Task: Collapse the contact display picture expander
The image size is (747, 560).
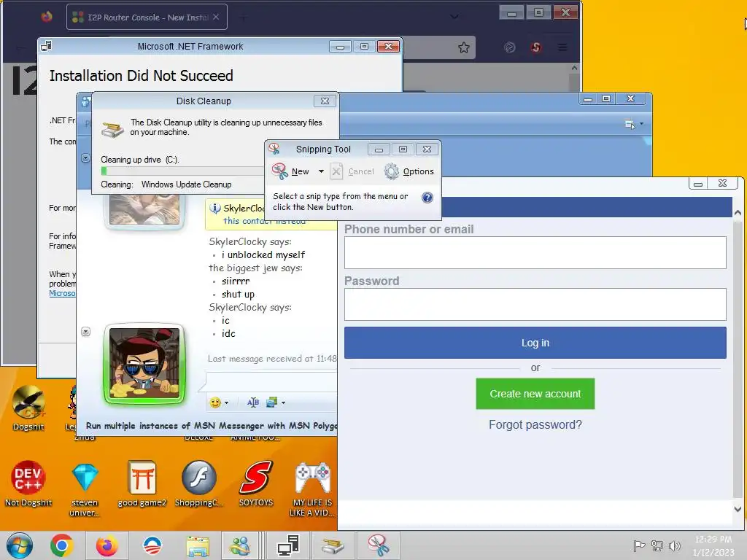Action: tap(86, 157)
